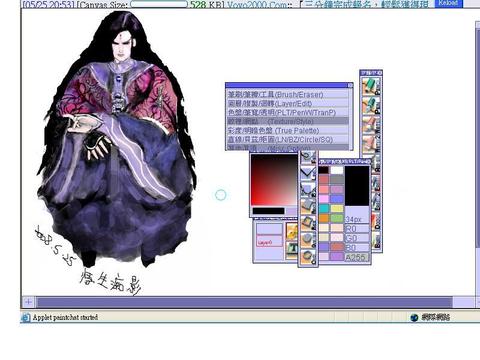This screenshot has width=480, height=360.
Task: Close the floating tools menu window
Action: [350, 86]
